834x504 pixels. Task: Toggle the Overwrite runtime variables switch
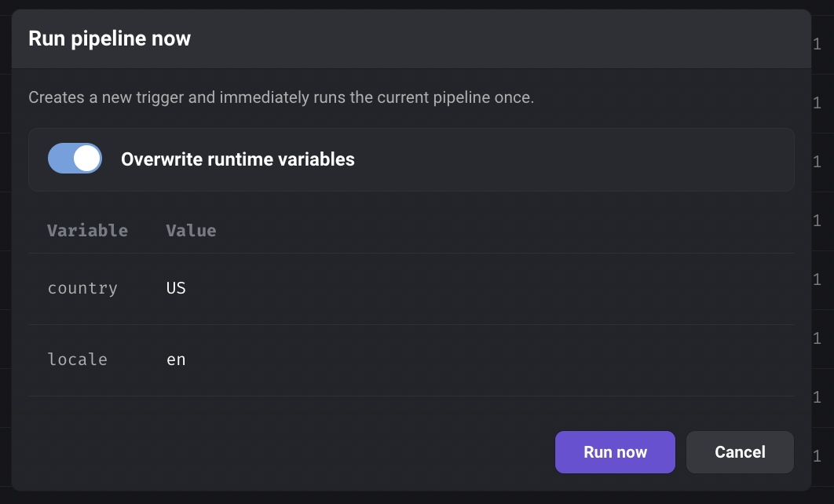tap(75, 159)
